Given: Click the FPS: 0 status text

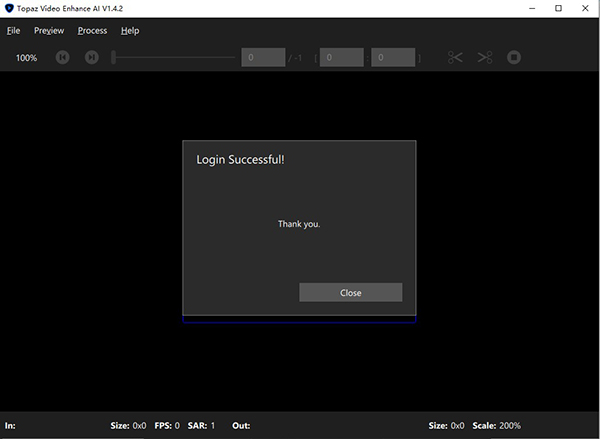Looking at the screenshot, I should coord(167,426).
